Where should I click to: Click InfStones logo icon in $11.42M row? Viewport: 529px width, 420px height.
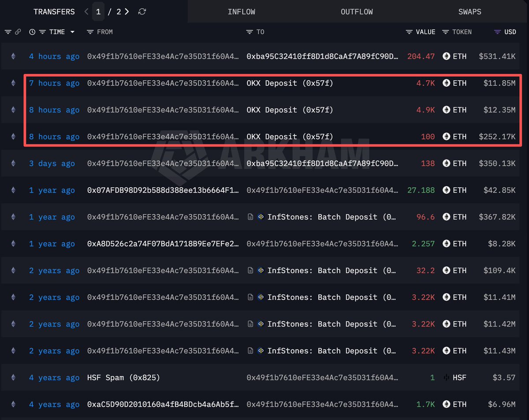coord(261,324)
